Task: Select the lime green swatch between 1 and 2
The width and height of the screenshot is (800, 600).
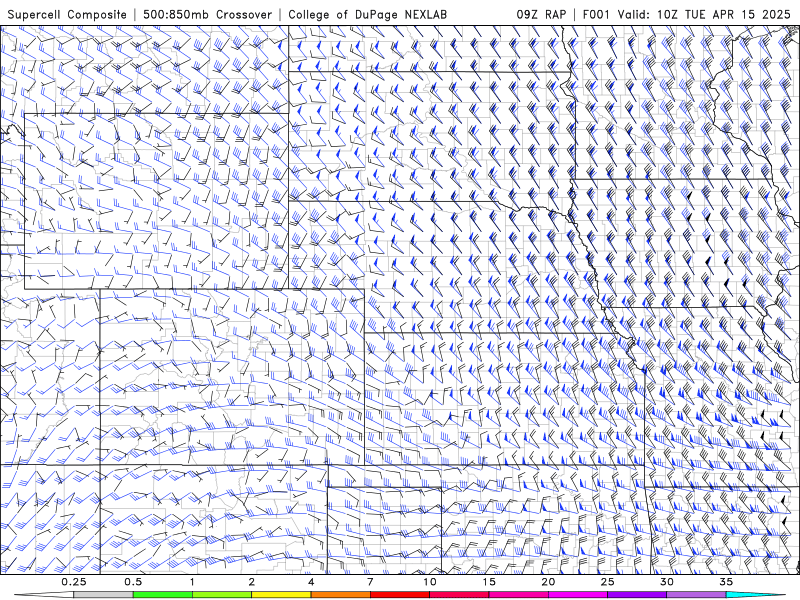Action: coord(222,595)
